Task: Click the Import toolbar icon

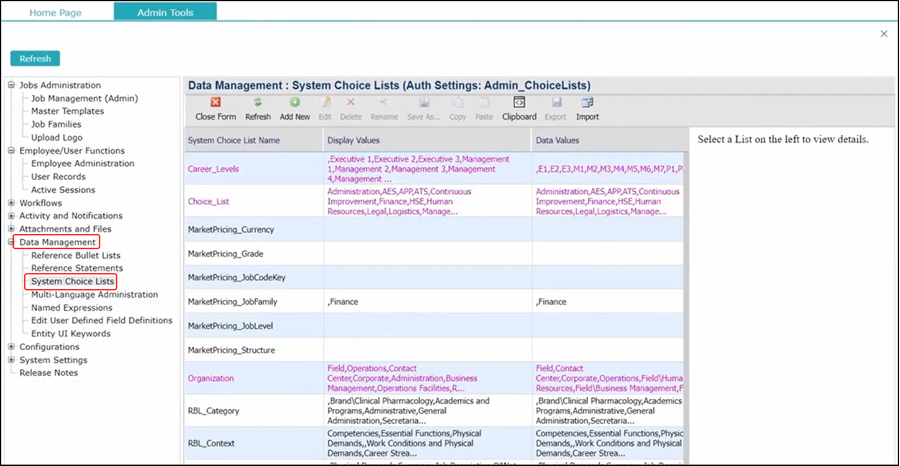Action: [x=587, y=103]
